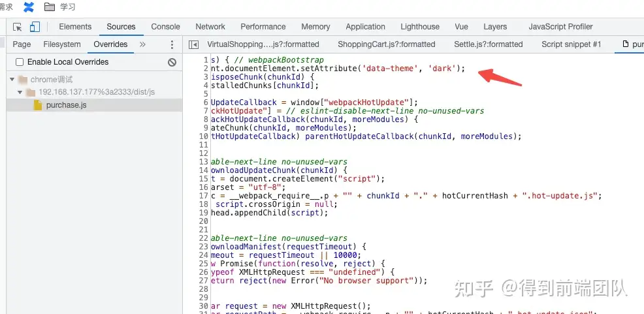Open the JavaScript Profiler tab

point(560,27)
